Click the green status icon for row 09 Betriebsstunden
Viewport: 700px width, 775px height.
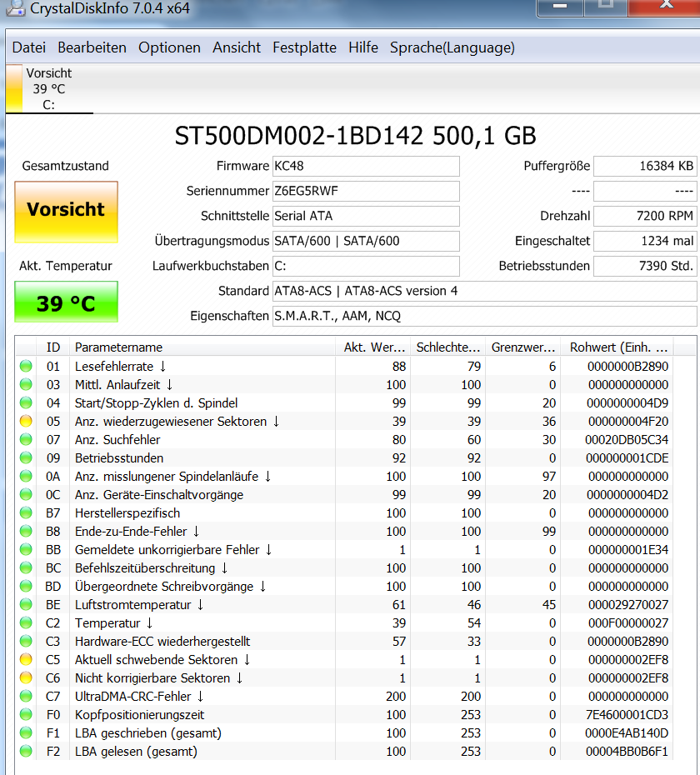tap(26, 457)
